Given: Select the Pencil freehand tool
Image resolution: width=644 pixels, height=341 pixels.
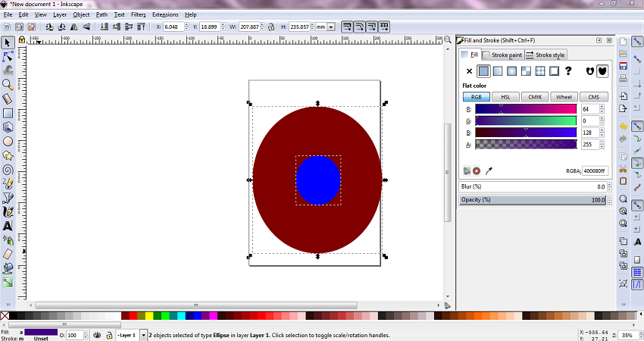Looking at the screenshot, I should pos(8,183).
